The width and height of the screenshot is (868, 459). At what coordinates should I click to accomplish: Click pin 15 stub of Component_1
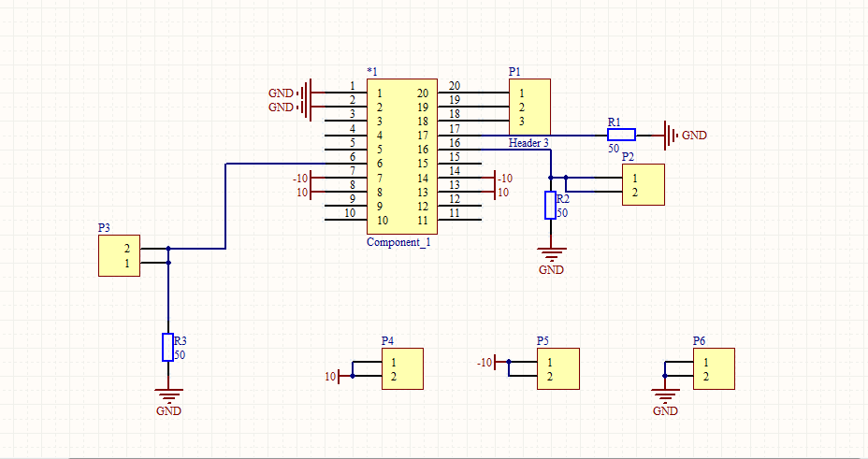click(x=459, y=164)
